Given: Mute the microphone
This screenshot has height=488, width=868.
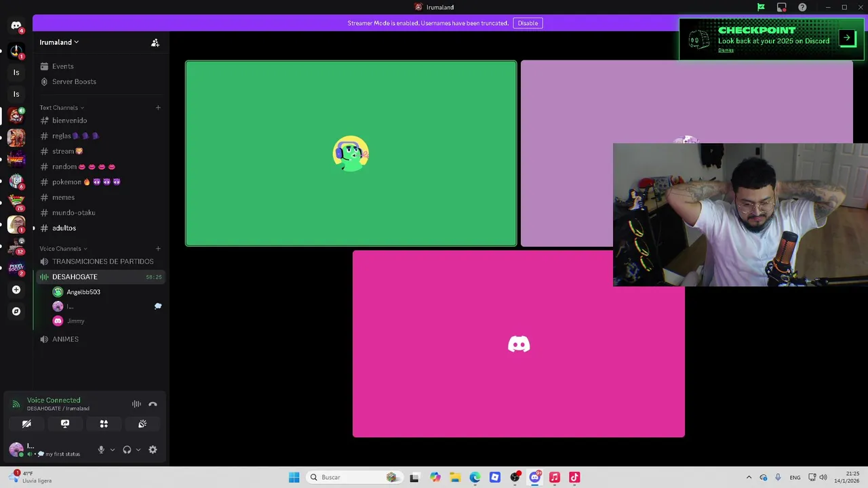Looking at the screenshot, I should [101, 449].
